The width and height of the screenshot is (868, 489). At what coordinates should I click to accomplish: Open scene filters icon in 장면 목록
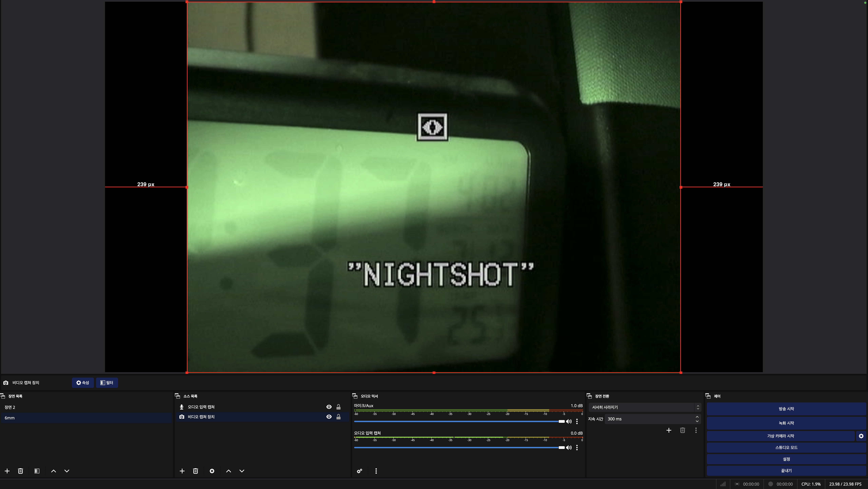[37, 471]
